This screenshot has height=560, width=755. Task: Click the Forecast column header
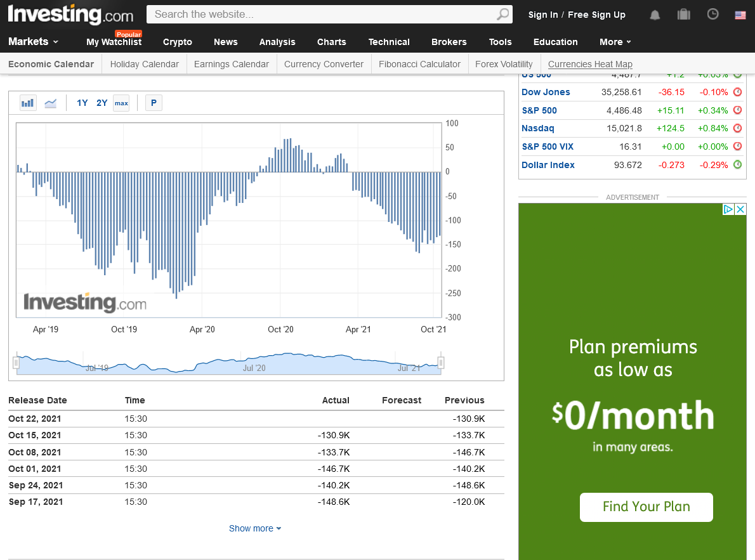click(402, 400)
